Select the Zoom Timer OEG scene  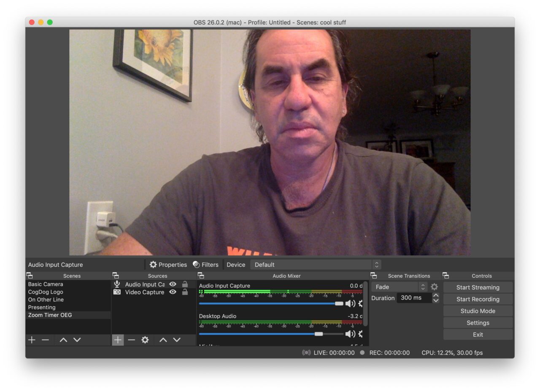click(x=68, y=315)
